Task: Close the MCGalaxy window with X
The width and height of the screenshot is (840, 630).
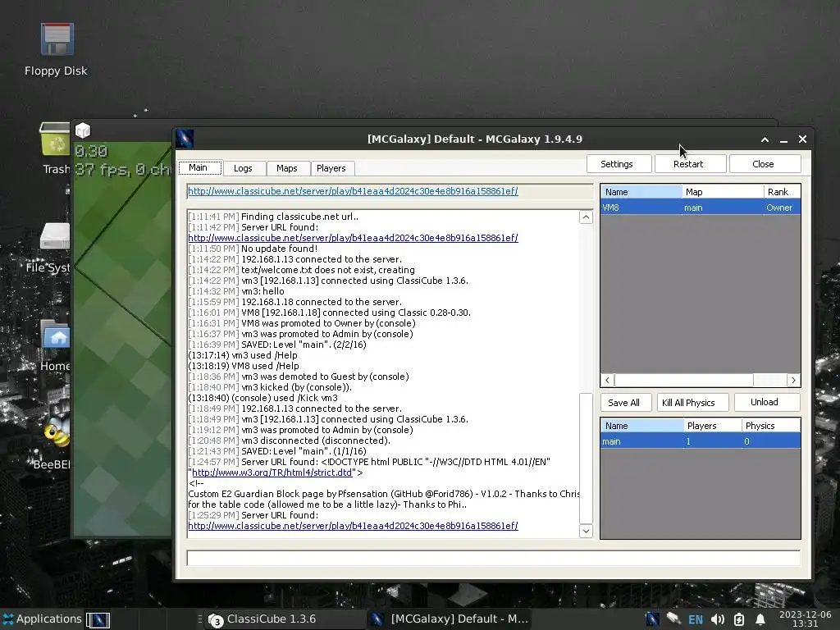Action: click(x=802, y=139)
